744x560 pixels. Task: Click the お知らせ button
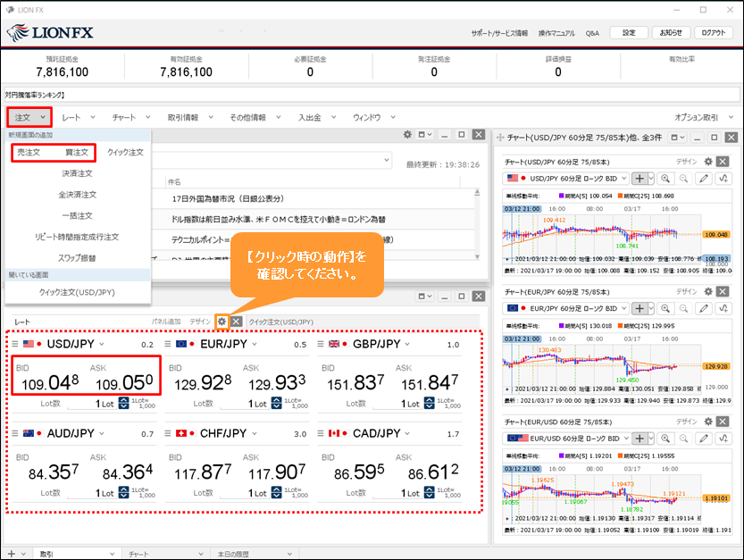[x=671, y=33]
